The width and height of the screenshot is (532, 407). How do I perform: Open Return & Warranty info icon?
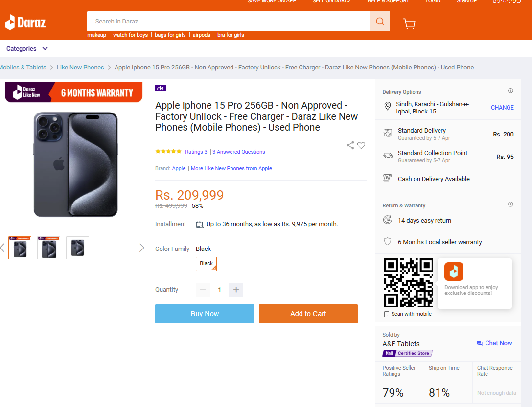click(510, 204)
